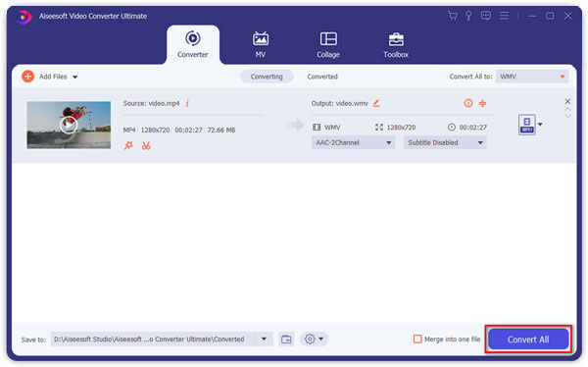Click the Add Files label

point(53,77)
